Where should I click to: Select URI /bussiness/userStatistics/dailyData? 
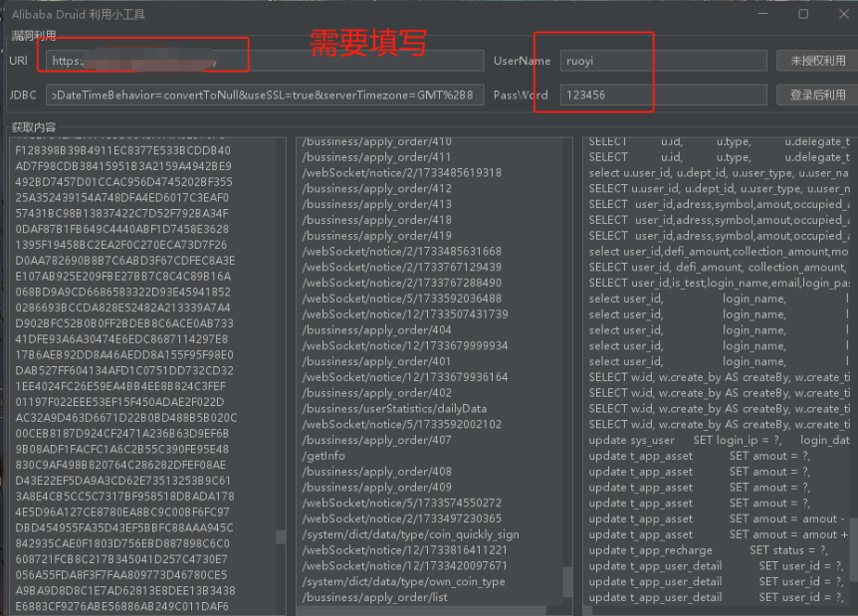394,409
